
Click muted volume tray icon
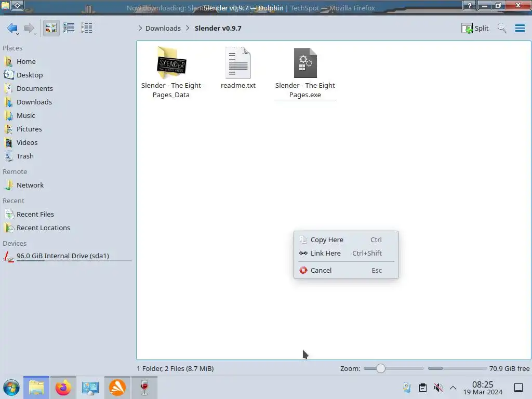tap(438, 388)
